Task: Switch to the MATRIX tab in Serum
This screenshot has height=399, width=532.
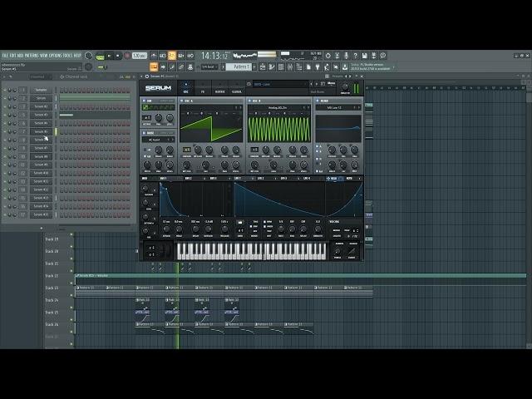Action: coord(219,88)
